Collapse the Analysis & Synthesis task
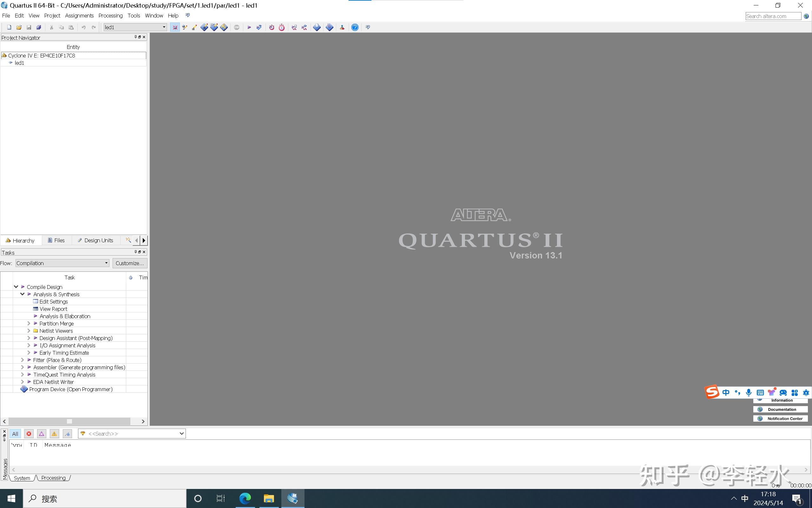 coord(22,294)
